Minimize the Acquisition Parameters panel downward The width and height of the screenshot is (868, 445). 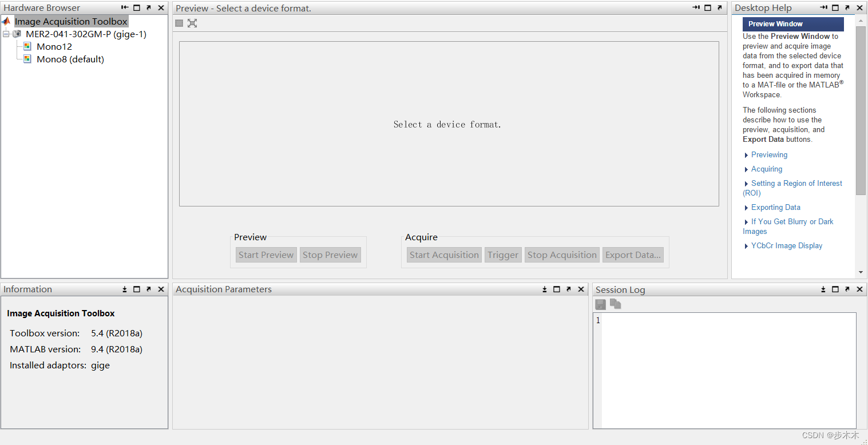click(x=545, y=289)
